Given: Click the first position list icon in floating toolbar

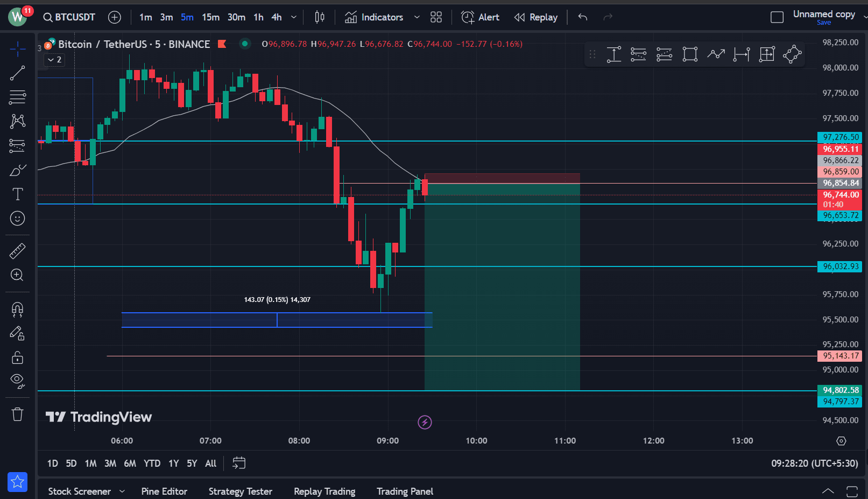Looking at the screenshot, I should (x=638, y=54).
